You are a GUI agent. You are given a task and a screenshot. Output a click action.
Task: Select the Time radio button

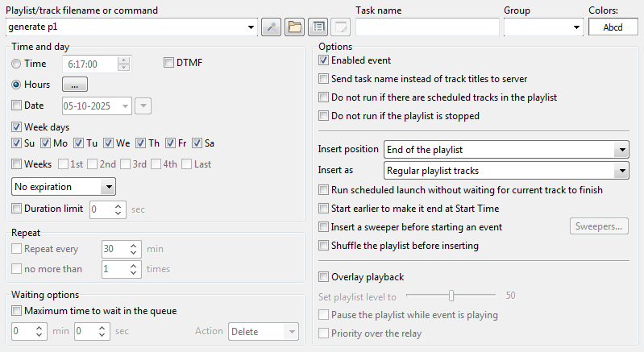[x=17, y=64]
